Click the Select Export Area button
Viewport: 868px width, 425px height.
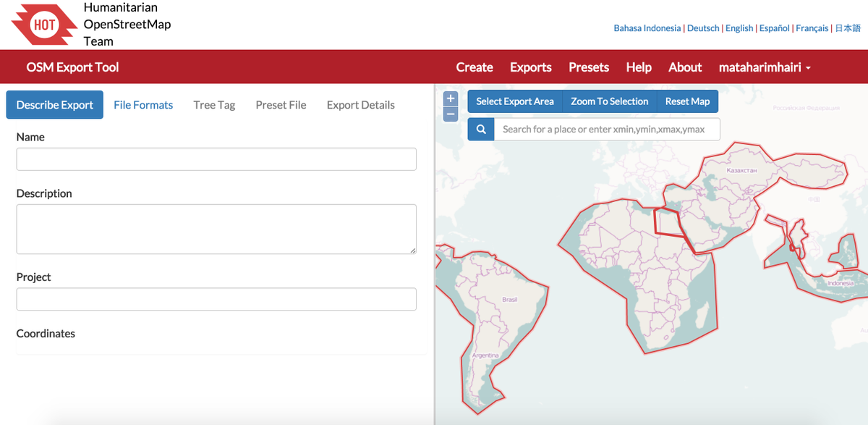pyautogui.click(x=515, y=101)
